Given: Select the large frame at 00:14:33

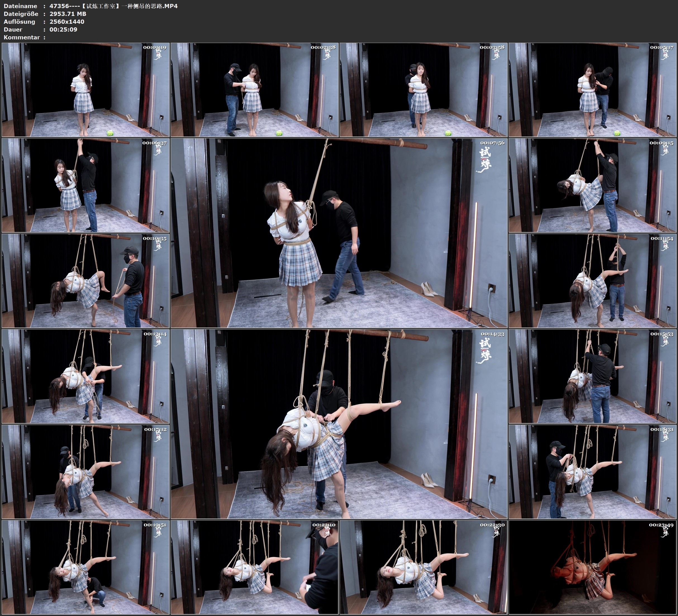Looking at the screenshot, I should [339, 424].
